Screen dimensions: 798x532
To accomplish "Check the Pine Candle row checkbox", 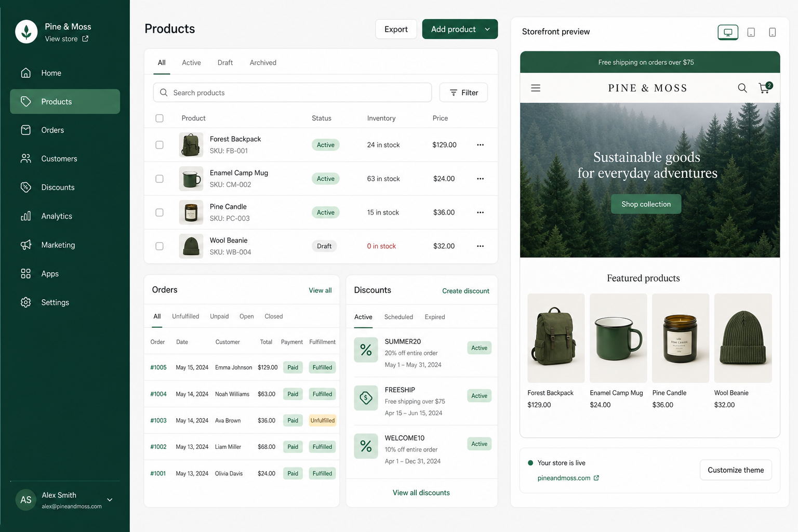I will pos(159,212).
